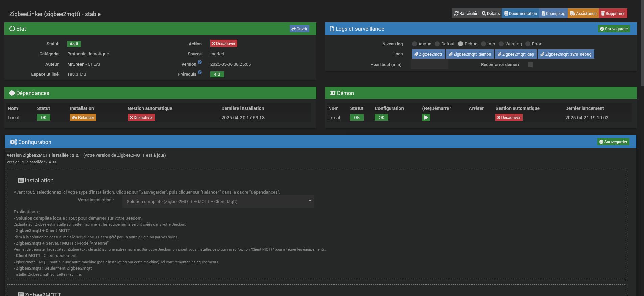Image resolution: width=644 pixels, height=296 pixels.
Task: Click Démon Statut OK badge
Action: point(357,118)
